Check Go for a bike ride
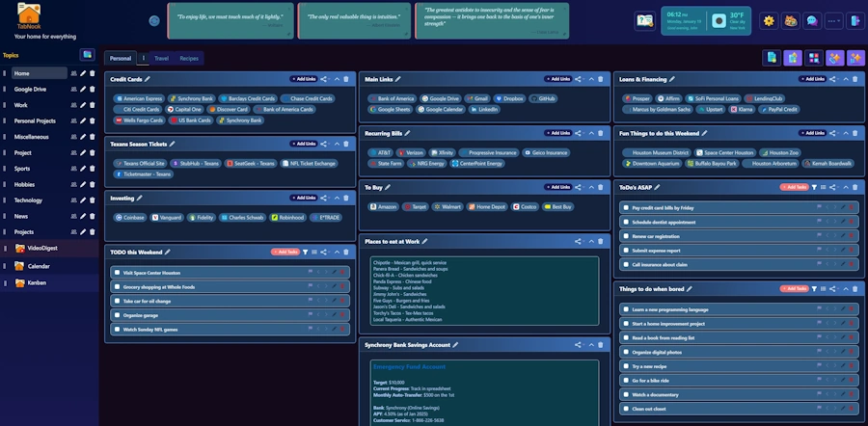The height and width of the screenshot is (426, 868). [626, 381]
